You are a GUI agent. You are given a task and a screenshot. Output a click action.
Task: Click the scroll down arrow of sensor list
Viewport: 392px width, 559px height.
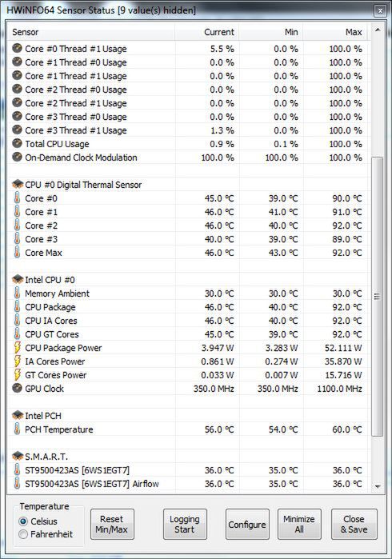[x=378, y=486]
